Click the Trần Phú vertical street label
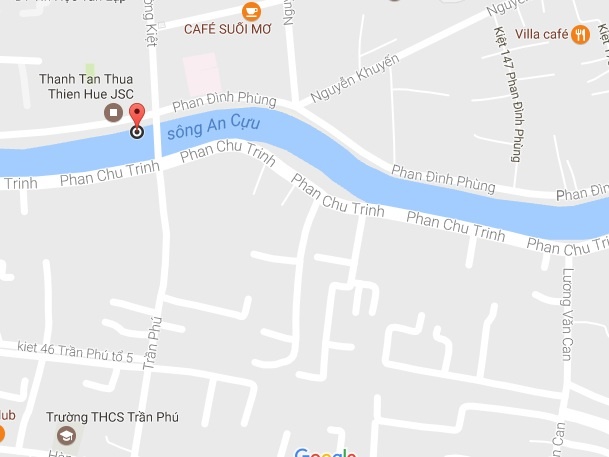 point(152,343)
